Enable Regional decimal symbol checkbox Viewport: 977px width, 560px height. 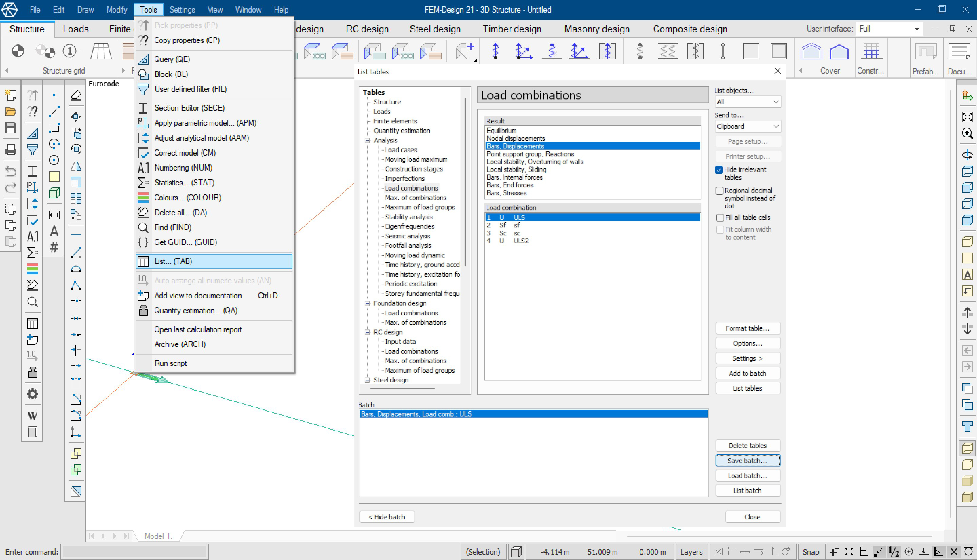(719, 191)
